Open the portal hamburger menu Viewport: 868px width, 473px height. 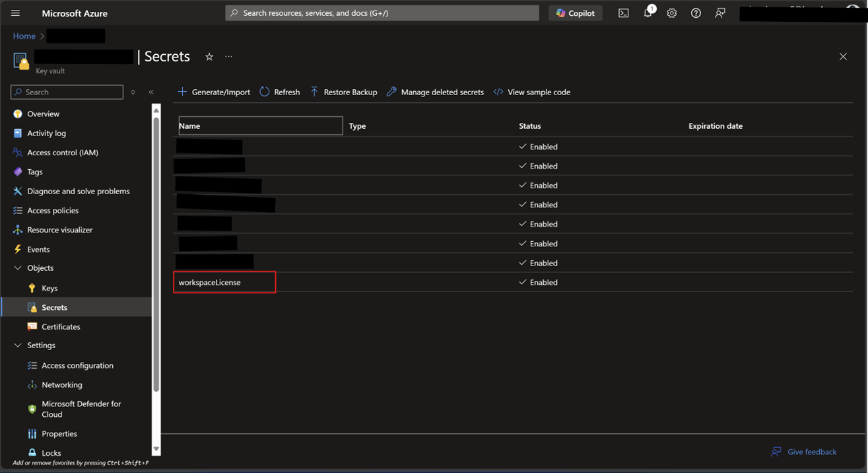click(x=15, y=13)
